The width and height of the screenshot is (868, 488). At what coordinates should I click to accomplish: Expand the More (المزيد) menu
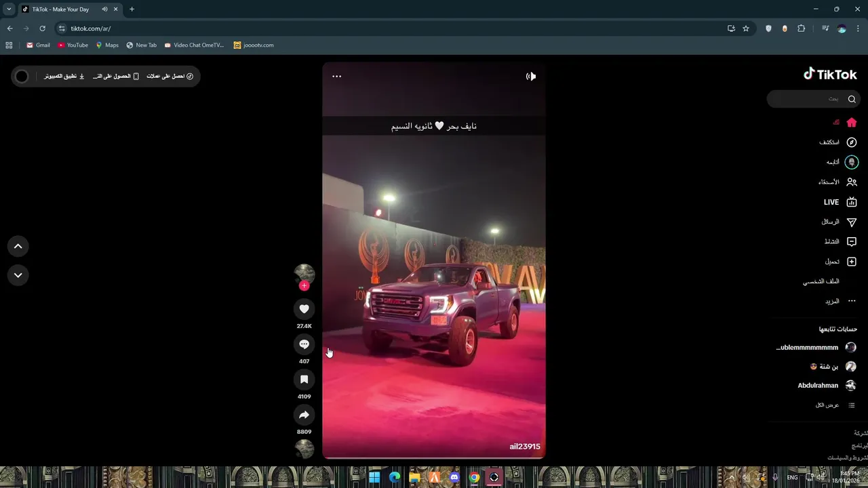click(841, 301)
